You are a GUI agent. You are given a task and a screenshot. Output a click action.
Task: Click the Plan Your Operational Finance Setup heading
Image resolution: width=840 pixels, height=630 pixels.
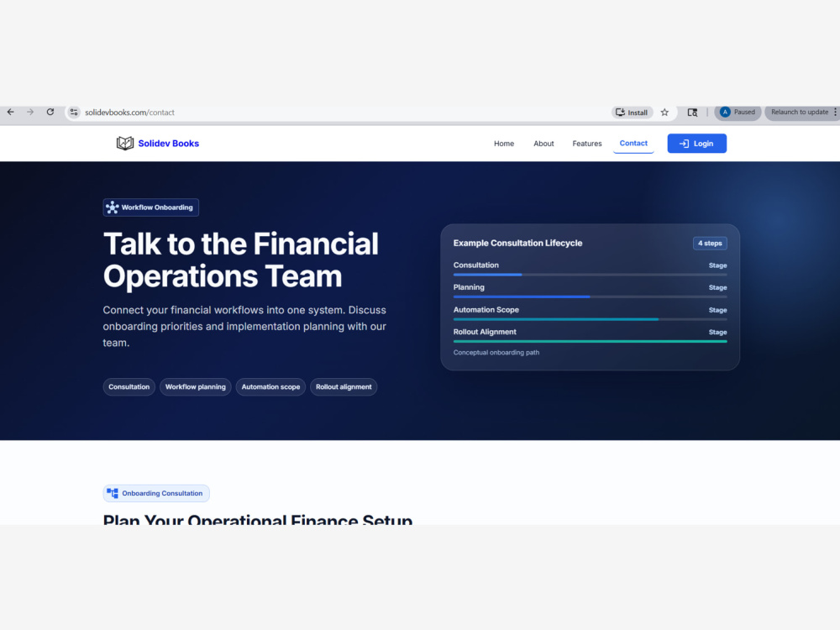coord(258,518)
